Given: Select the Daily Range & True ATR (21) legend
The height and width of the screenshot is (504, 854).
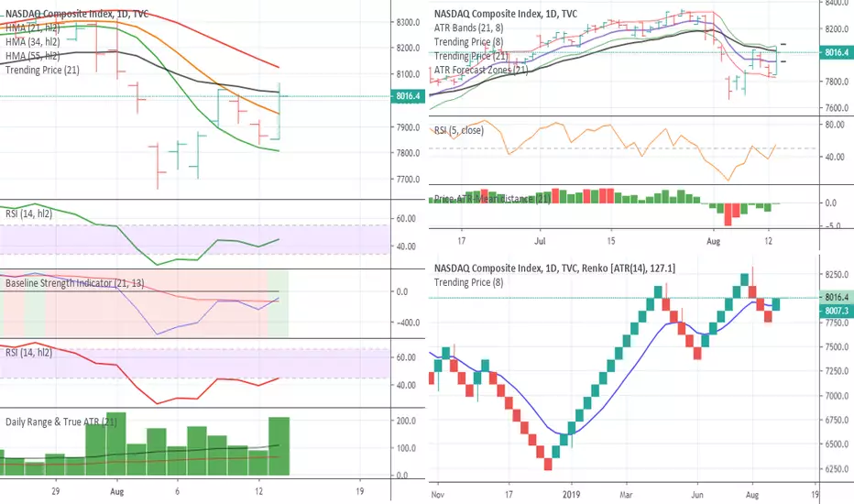Looking at the screenshot, I should pos(61,422).
